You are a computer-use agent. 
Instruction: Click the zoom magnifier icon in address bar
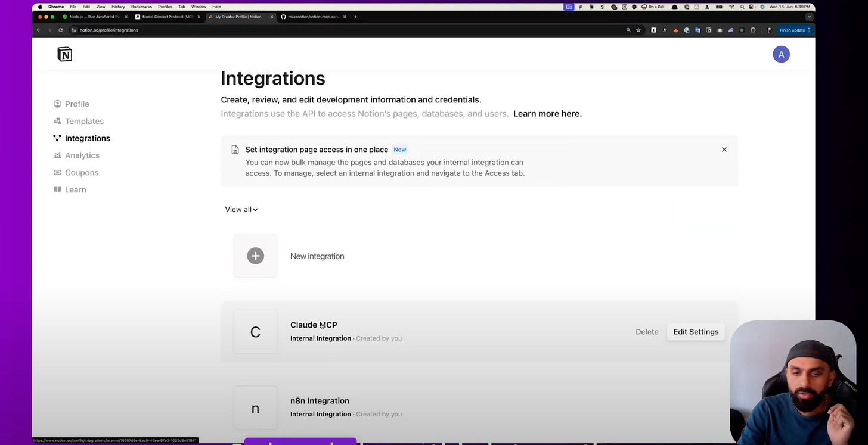[628, 30]
